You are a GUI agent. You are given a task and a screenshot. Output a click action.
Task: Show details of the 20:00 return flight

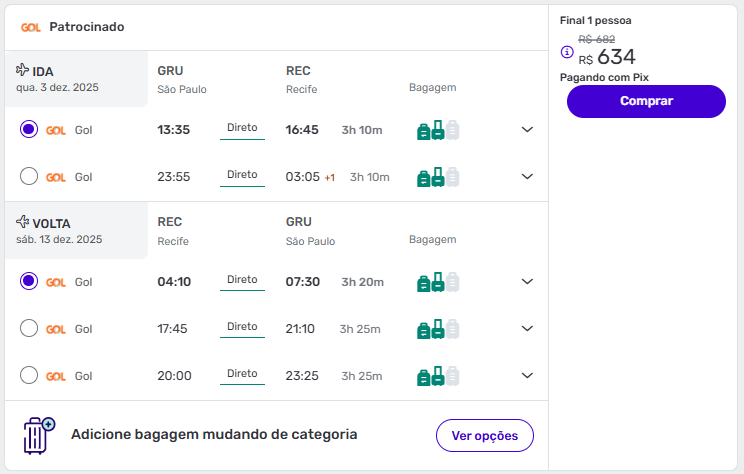click(x=528, y=376)
